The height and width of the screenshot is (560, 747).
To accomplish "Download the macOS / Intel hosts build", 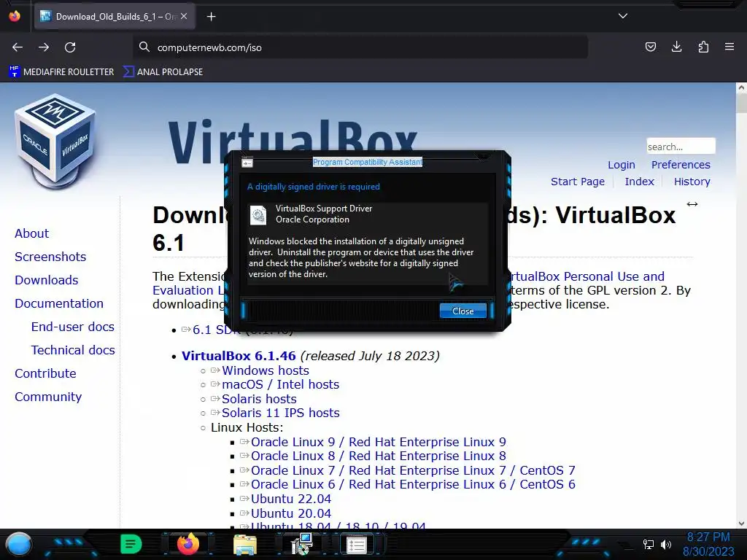I will point(281,384).
